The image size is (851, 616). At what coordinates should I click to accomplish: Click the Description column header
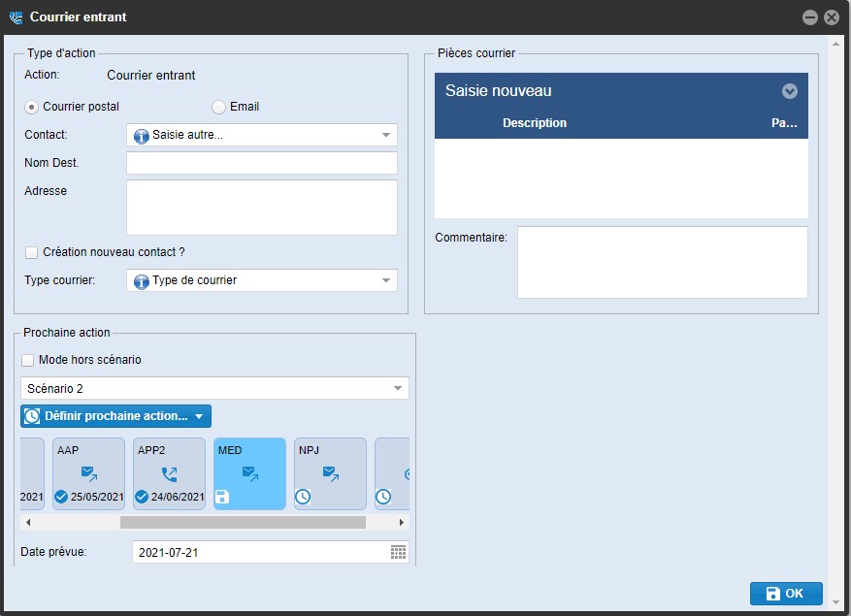[534, 123]
